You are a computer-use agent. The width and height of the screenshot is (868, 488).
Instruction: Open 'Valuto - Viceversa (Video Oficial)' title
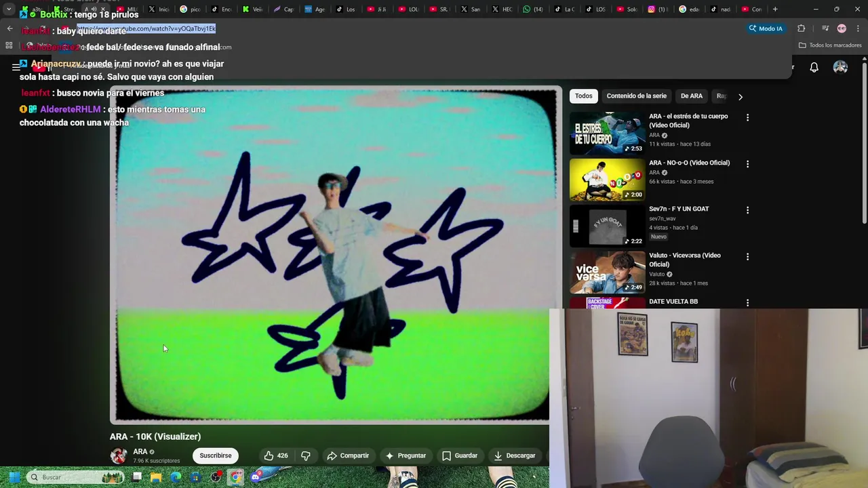pyautogui.click(x=685, y=260)
